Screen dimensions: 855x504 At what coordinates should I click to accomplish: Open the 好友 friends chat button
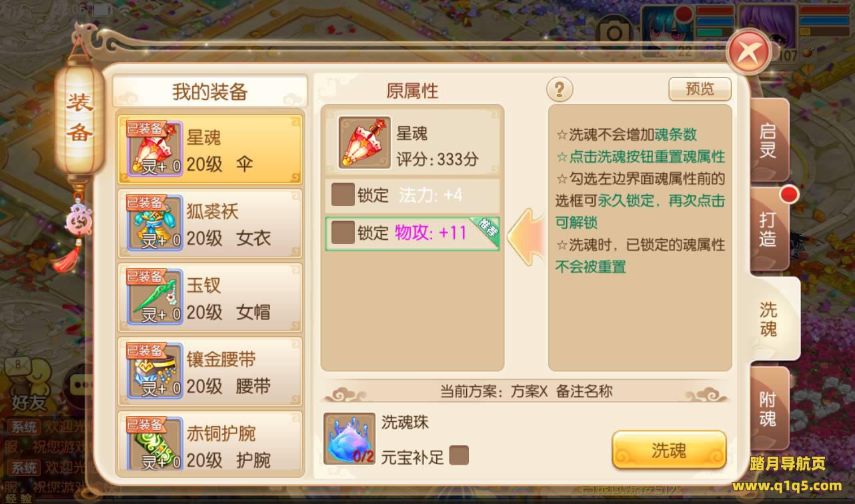coord(29,383)
